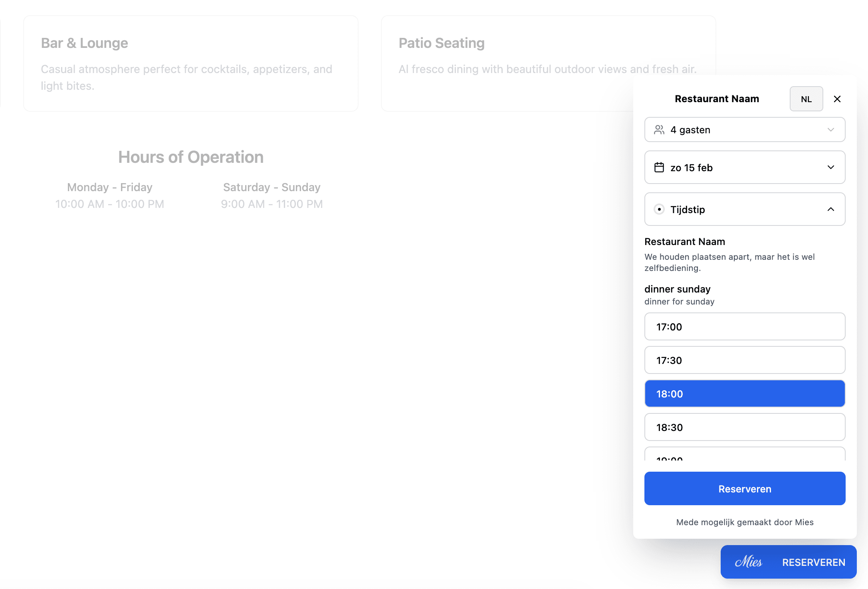Screen dimensions: 868x589
Task: Click the Mies logo on the blue button
Action: (x=749, y=562)
